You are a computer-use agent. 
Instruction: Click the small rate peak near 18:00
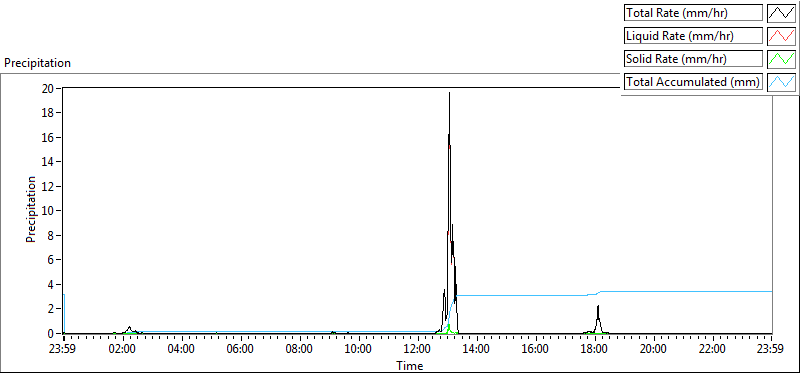pos(598,319)
